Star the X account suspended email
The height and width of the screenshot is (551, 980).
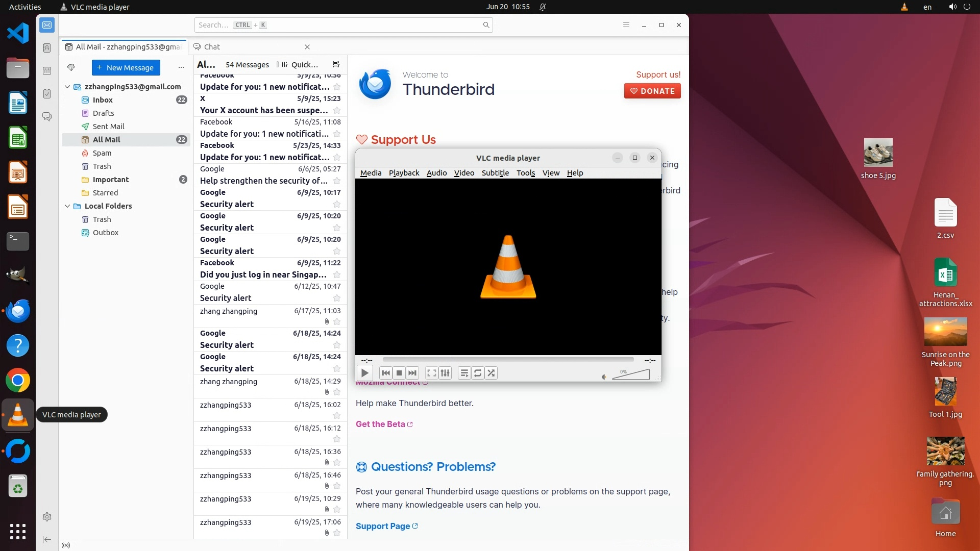[337, 110]
